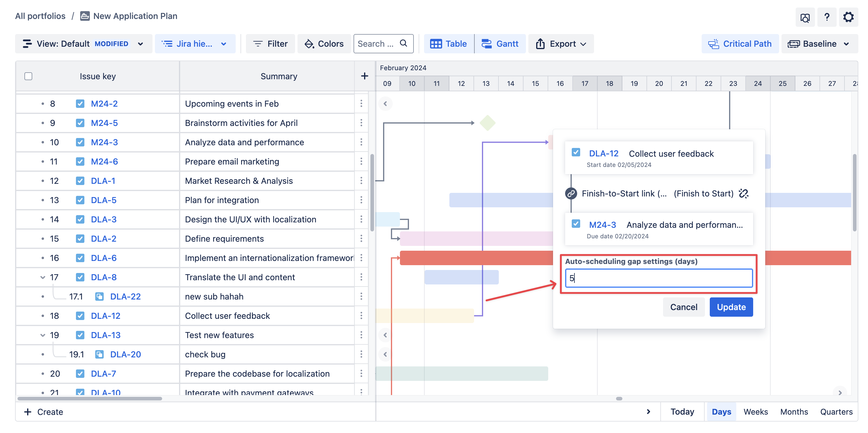Toggle Critical Path highlighting
The image size is (868, 433).
[740, 44]
